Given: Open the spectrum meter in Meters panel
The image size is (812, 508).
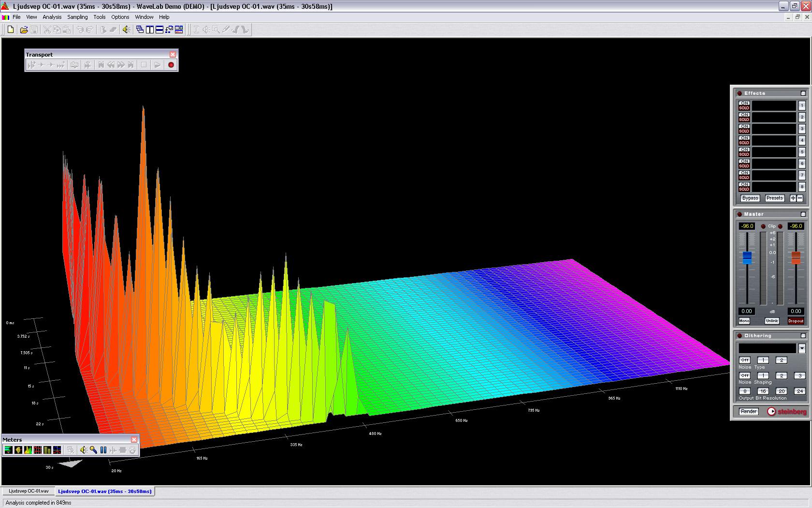Looking at the screenshot, I should tap(28, 450).
